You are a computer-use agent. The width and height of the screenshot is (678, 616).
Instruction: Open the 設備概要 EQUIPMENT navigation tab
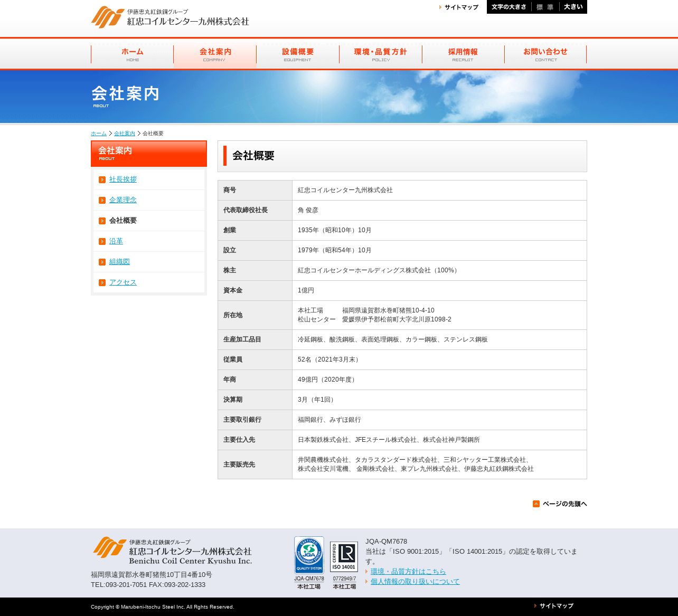(x=298, y=54)
